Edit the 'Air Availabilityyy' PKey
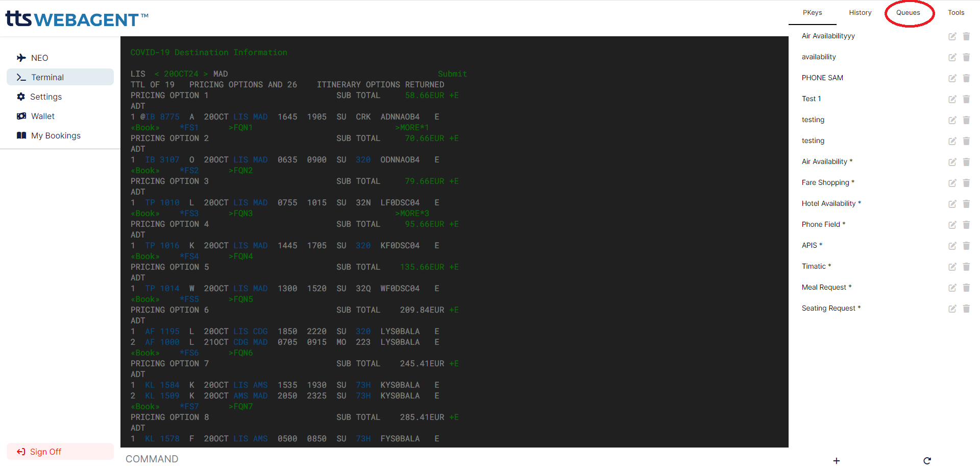This screenshot has height=470, width=980. pos(952,36)
